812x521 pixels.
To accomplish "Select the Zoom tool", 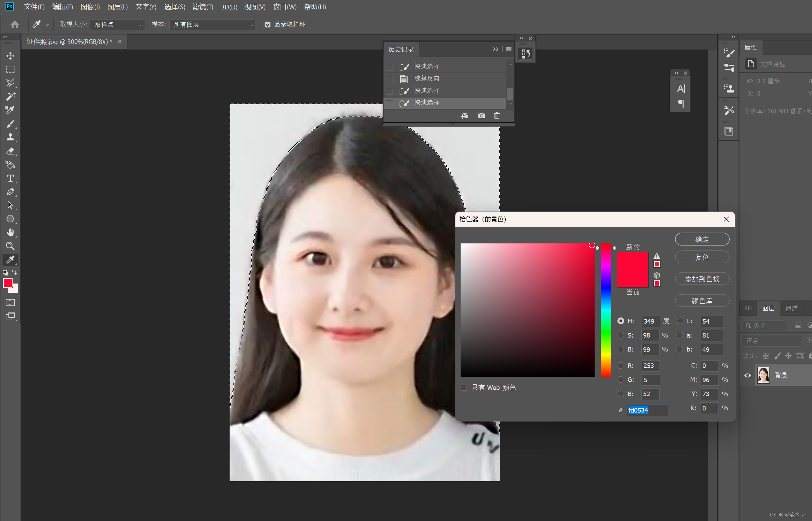I will tap(10, 246).
